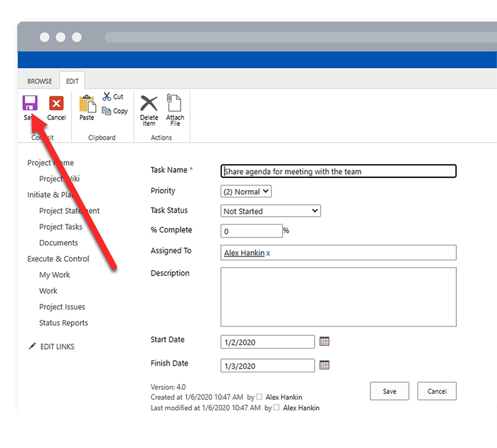Open the Finish Date calendar picker
This screenshot has width=497, height=448.
coord(324,365)
